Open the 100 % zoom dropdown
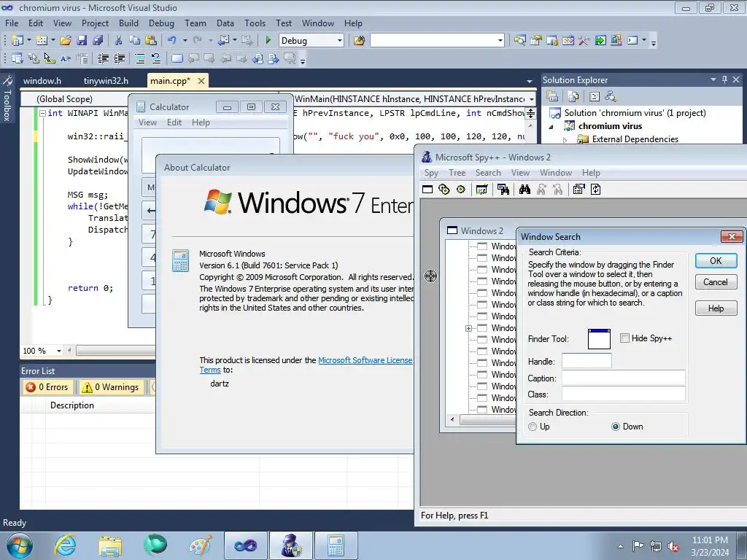The width and height of the screenshot is (747, 560). coord(58,351)
